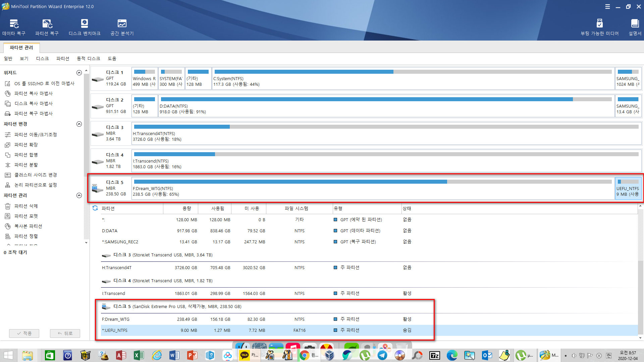Open Excel from the taskbar

click(139, 355)
